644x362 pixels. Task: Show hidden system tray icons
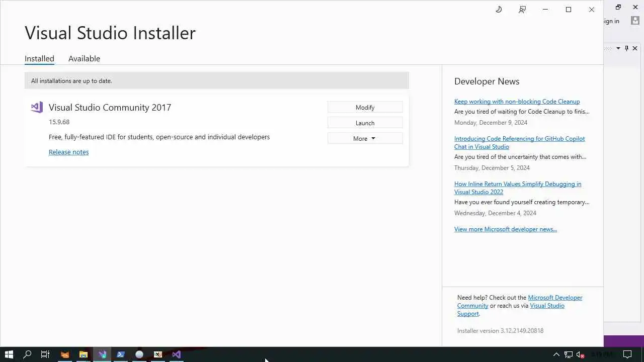click(x=556, y=354)
